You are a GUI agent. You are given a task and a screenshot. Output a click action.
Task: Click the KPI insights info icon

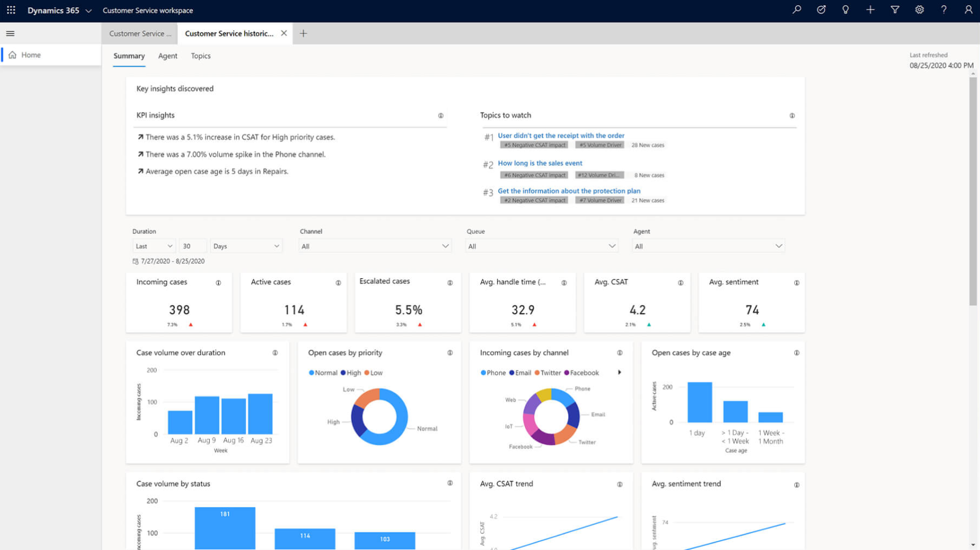click(x=441, y=116)
